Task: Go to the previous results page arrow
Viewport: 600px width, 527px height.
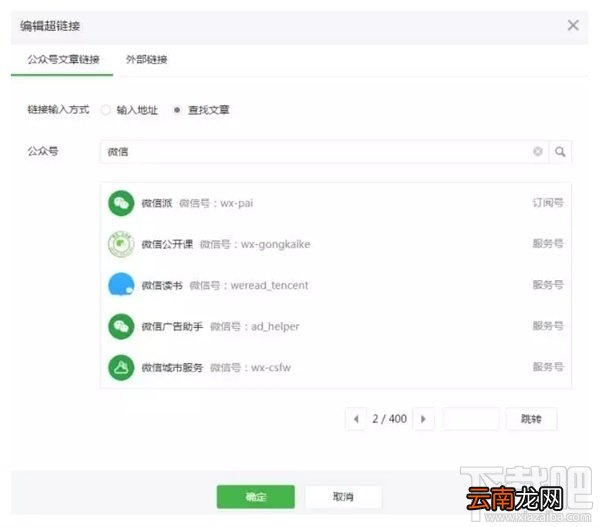Action: click(x=356, y=419)
